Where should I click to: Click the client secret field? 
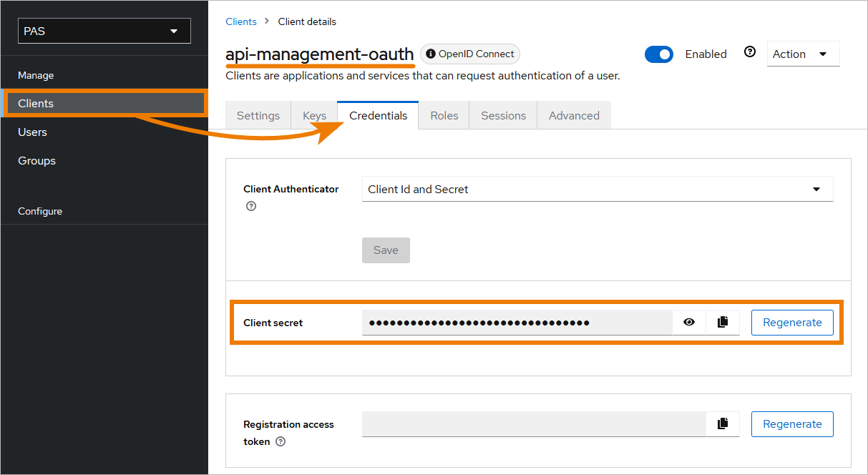(x=517, y=323)
